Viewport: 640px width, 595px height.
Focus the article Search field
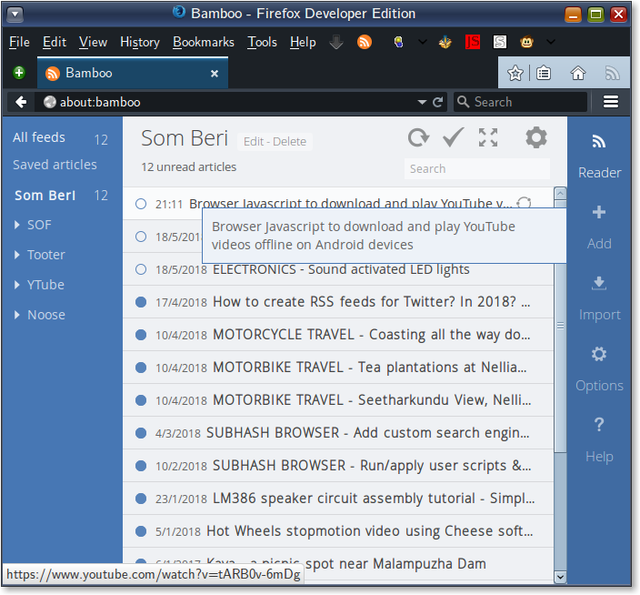477,169
